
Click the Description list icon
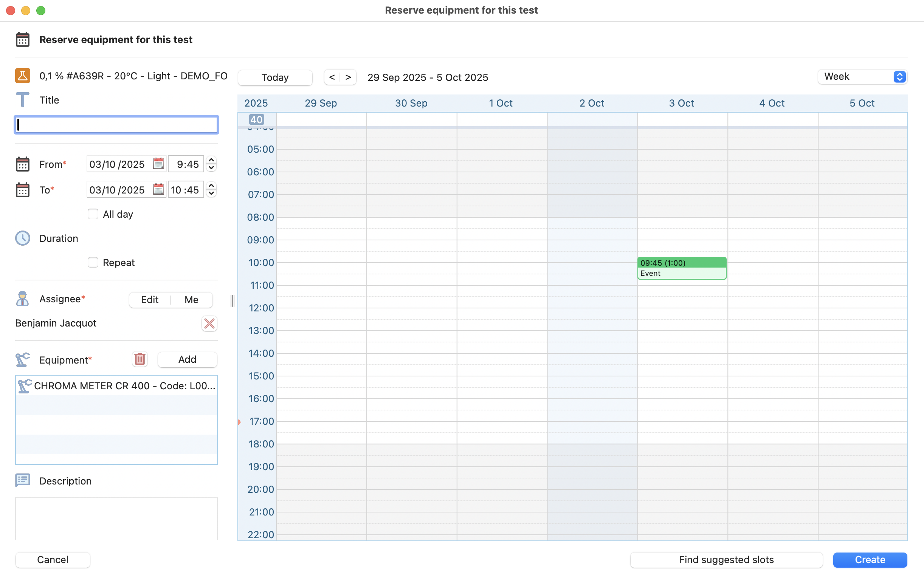tap(23, 480)
